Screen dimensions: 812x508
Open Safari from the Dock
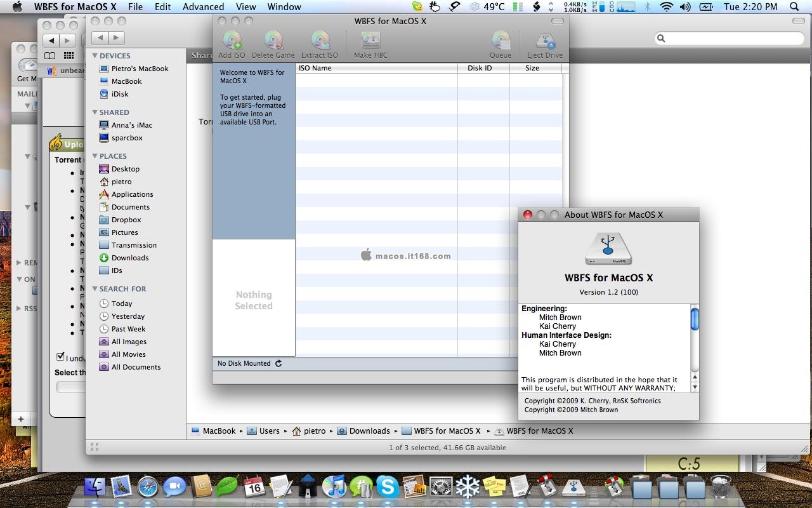click(x=148, y=486)
